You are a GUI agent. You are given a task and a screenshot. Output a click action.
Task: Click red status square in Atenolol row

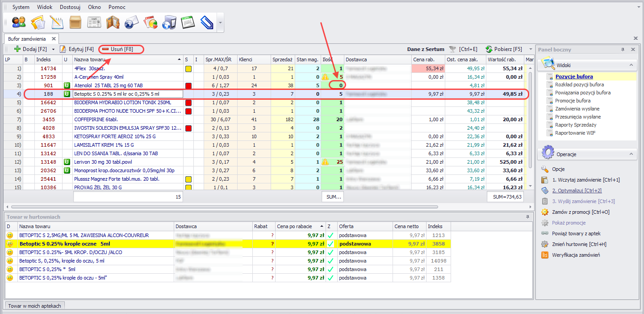pos(188,86)
